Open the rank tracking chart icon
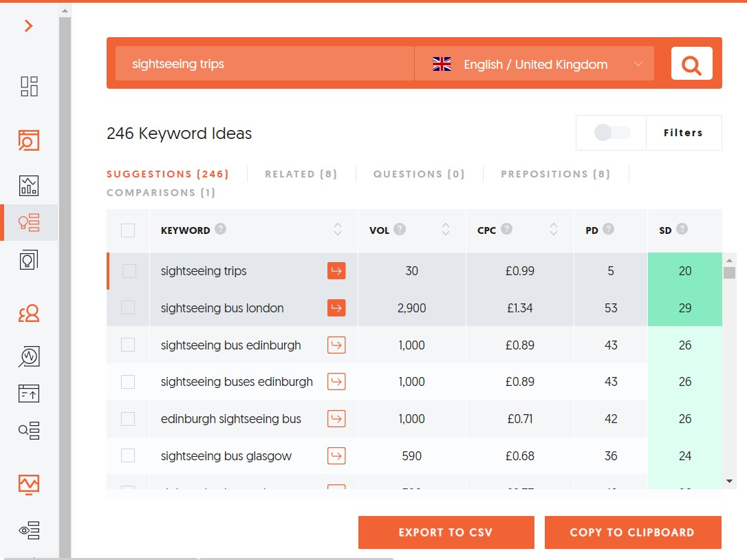The height and width of the screenshot is (560, 747). click(x=29, y=184)
